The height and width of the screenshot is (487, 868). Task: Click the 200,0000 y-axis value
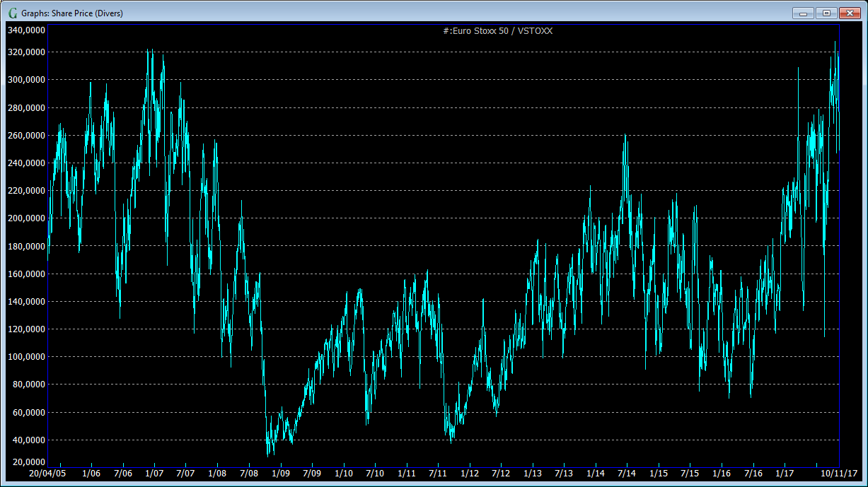click(26, 218)
